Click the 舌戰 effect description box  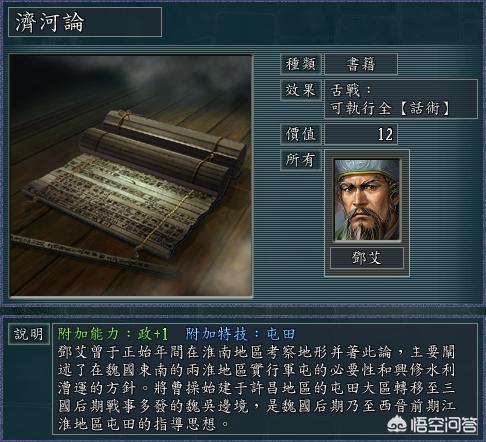click(x=401, y=99)
